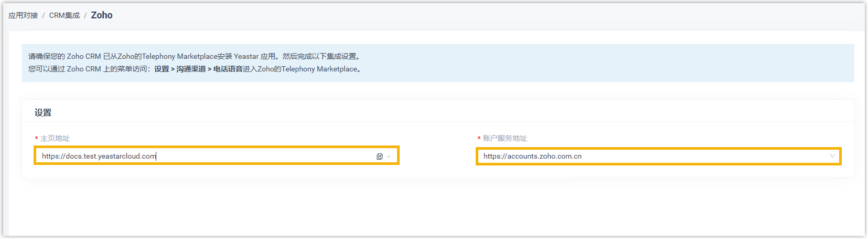868x239 pixels.
Task: Click the red asterisk beside 账户服务地址
Action: [x=479, y=139]
